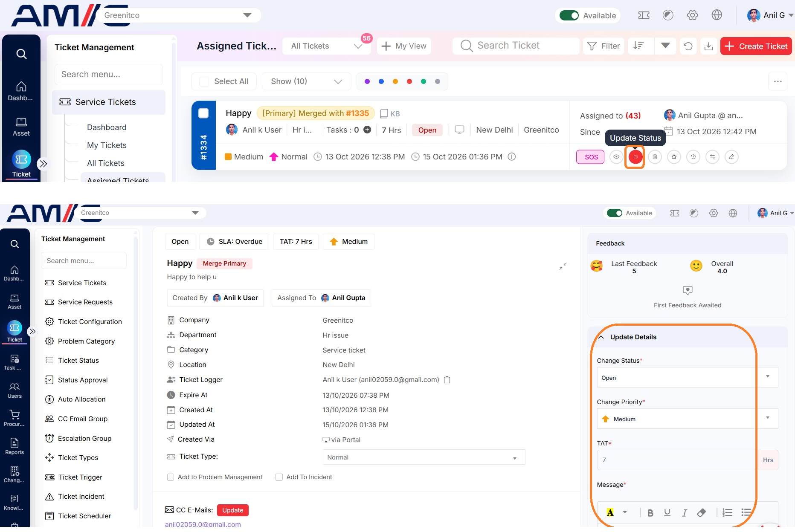Open My Tickets under Service Tickets
Image resolution: width=795 pixels, height=532 pixels.
pyautogui.click(x=107, y=145)
